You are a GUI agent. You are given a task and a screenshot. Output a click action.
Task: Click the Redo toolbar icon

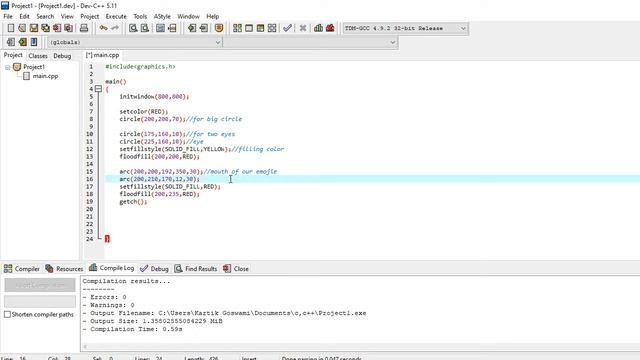click(x=115, y=28)
